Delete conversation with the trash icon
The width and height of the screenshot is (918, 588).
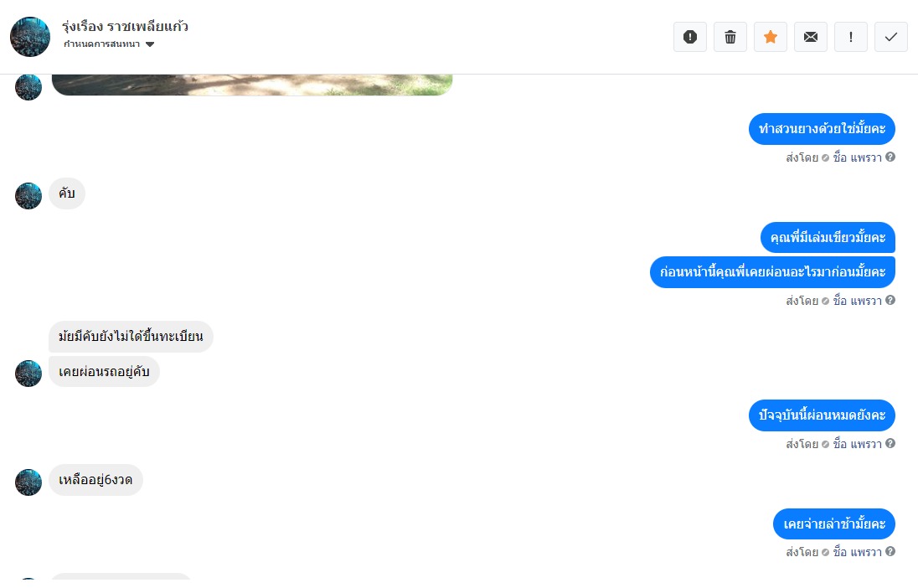coord(730,37)
